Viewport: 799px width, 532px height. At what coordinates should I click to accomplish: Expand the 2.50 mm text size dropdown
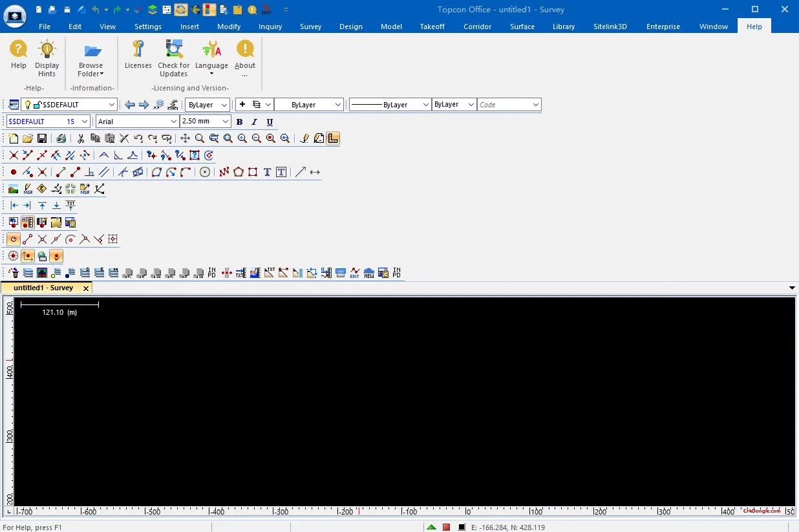[x=225, y=121]
